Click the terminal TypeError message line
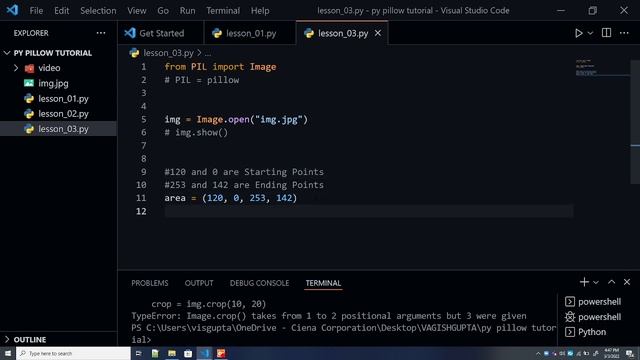640x360 pixels. 329,316
